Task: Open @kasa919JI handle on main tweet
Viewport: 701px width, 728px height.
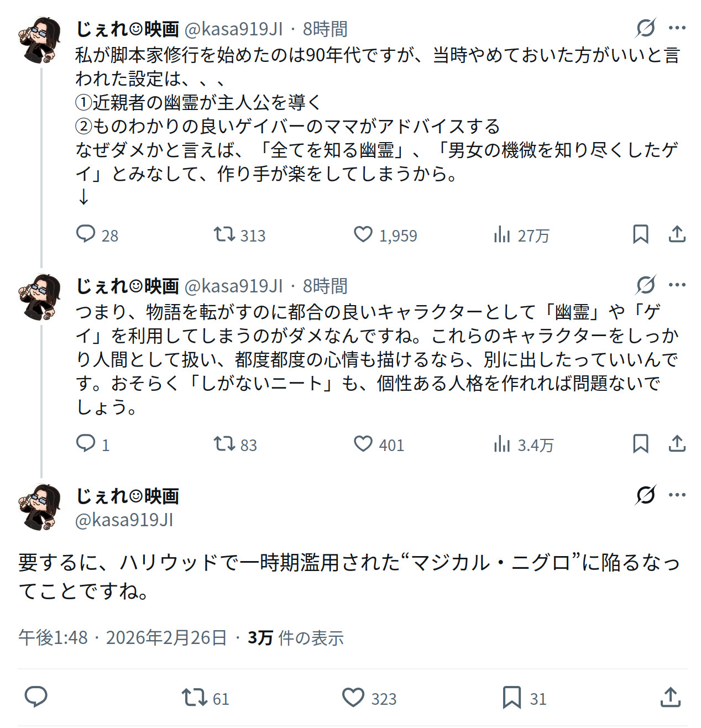Action: coord(124,520)
